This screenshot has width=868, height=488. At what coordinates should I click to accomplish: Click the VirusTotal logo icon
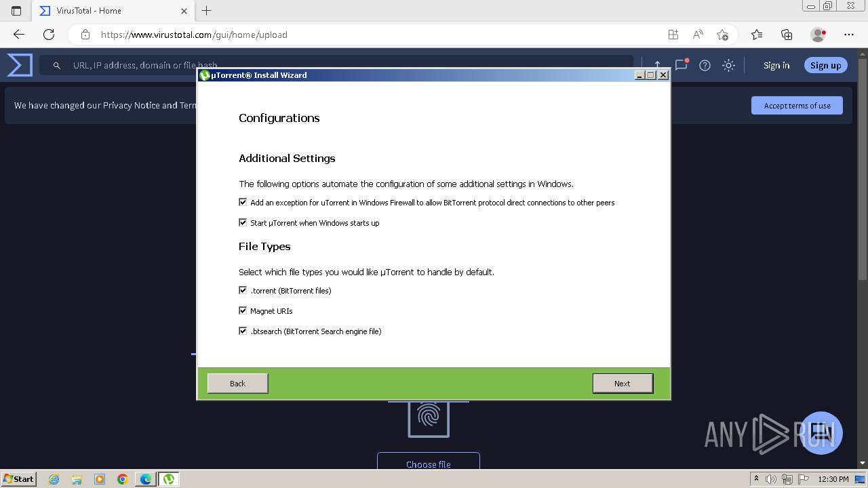20,65
